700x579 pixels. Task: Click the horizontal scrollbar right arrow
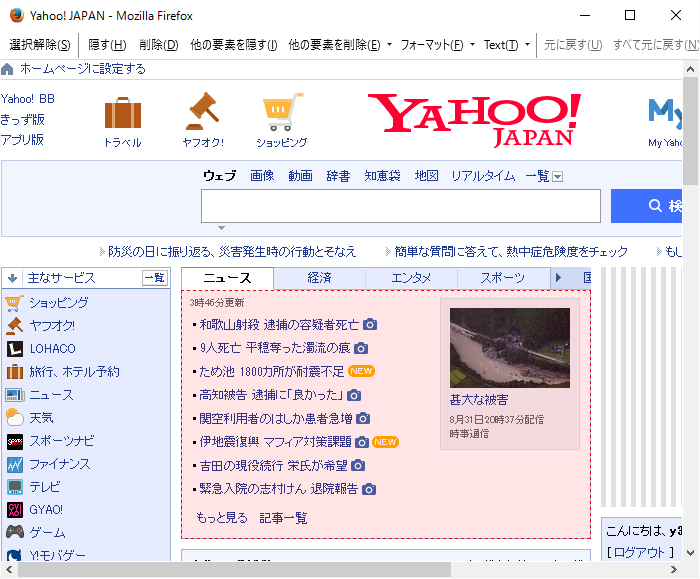(x=674, y=570)
